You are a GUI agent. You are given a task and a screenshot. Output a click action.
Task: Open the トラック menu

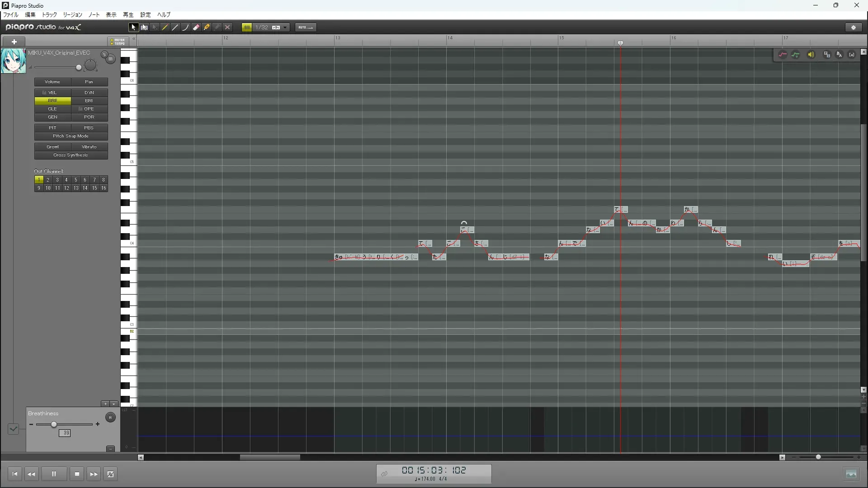[x=49, y=15]
